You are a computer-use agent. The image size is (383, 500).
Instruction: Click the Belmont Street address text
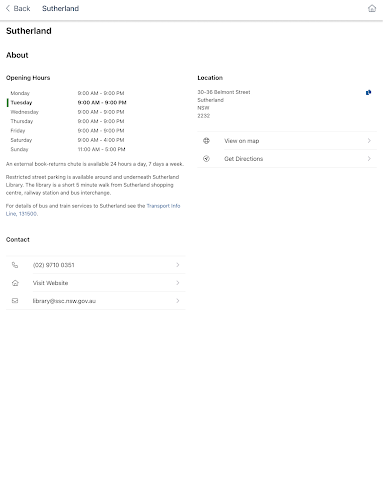224,92
